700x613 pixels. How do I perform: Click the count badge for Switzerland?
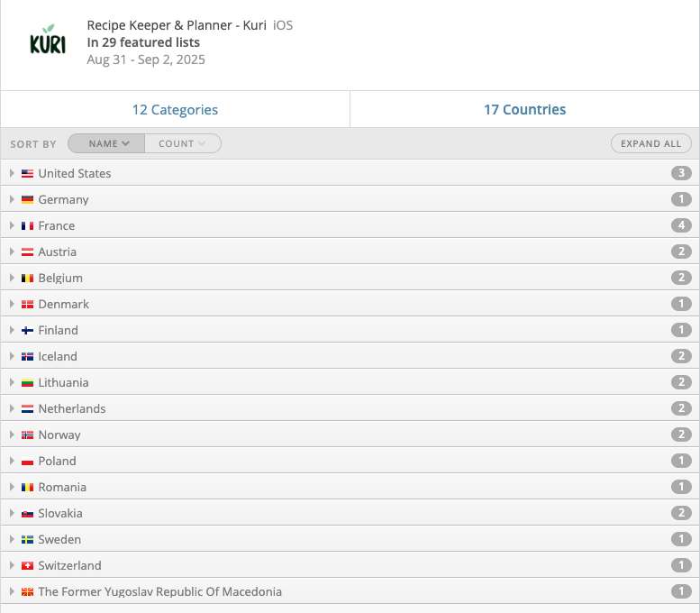[681, 565]
